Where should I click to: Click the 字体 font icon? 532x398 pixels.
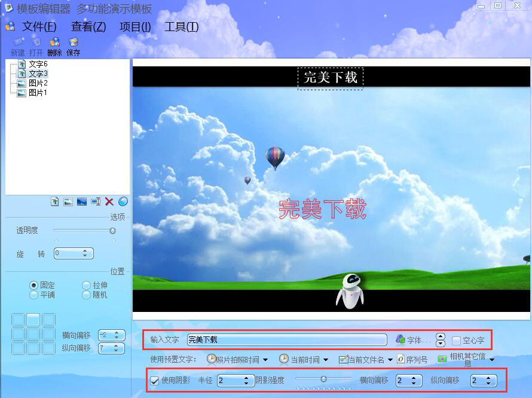(400, 339)
